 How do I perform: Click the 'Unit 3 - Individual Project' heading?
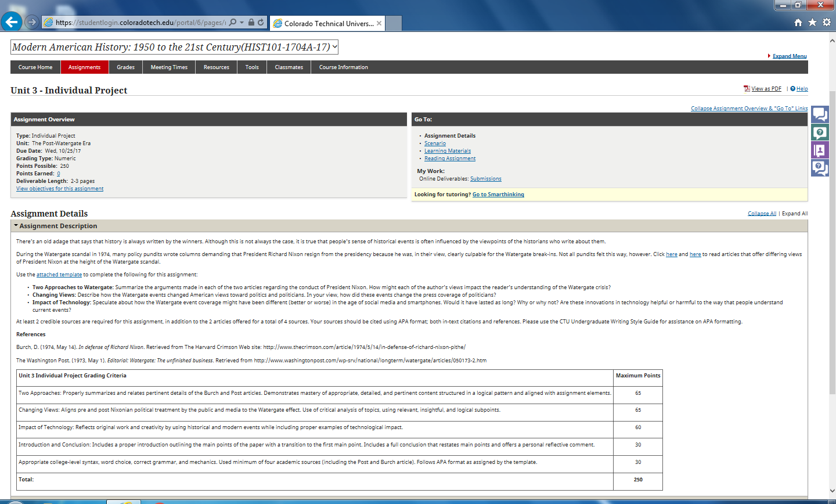click(x=69, y=91)
